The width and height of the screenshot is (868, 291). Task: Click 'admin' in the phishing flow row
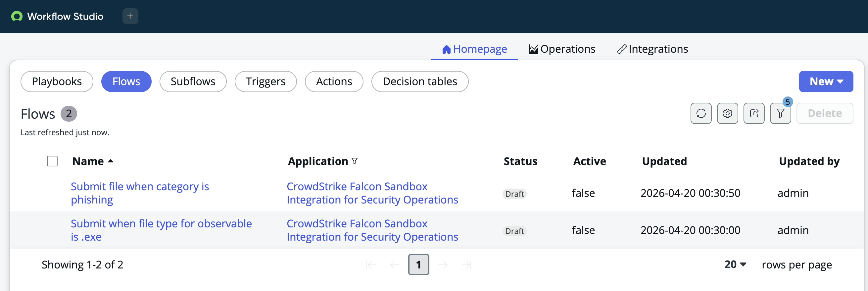pyautogui.click(x=793, y=193)
